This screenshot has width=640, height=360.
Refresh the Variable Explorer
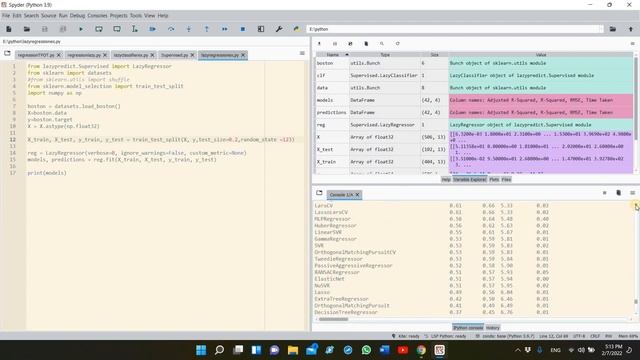coord(398,44)
